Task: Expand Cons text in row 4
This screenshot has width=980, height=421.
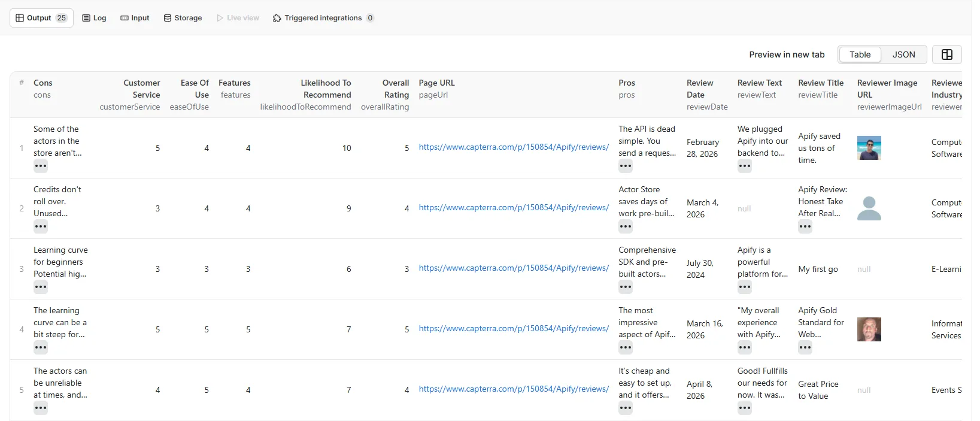Action: click(x=41, y=348)
